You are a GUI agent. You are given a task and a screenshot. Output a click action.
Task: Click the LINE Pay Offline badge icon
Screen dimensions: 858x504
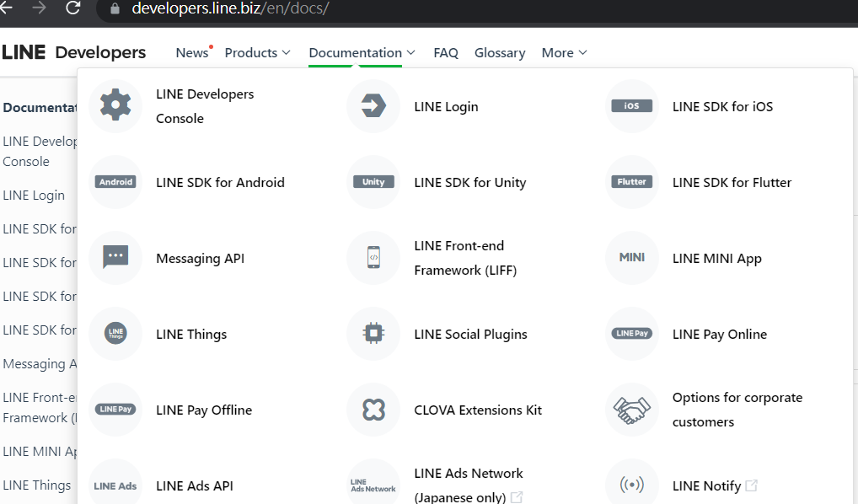click(115, 409)
